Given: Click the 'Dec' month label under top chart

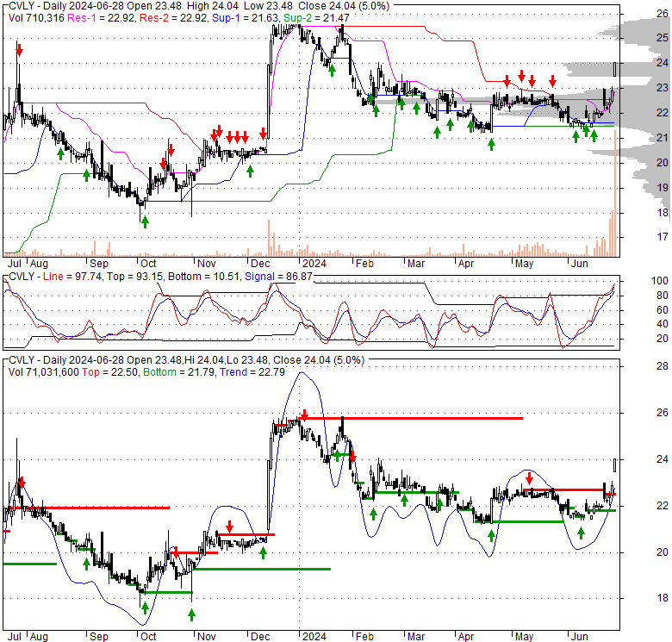Looking at the screenshot, I should (x=260, y=264).
